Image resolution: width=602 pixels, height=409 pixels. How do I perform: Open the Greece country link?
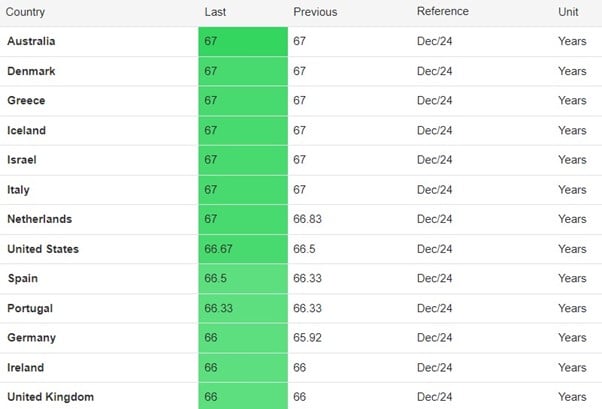pyautogui.click(x=26, y=101)
